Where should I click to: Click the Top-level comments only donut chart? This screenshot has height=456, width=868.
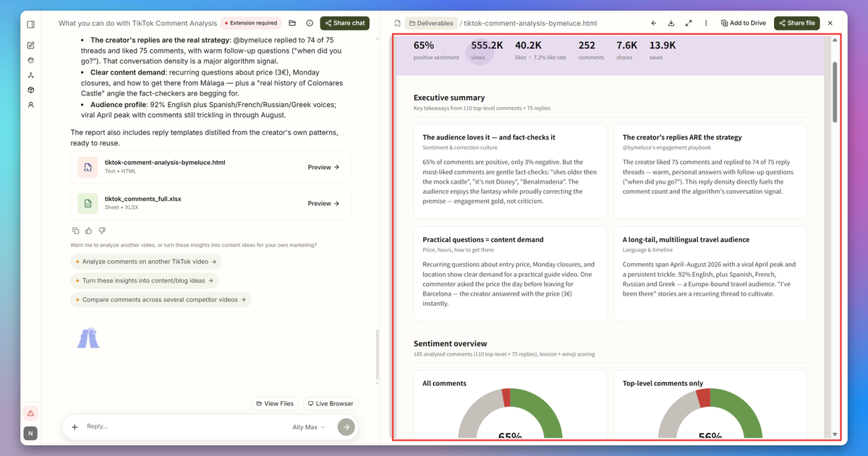tap(710, 413)
